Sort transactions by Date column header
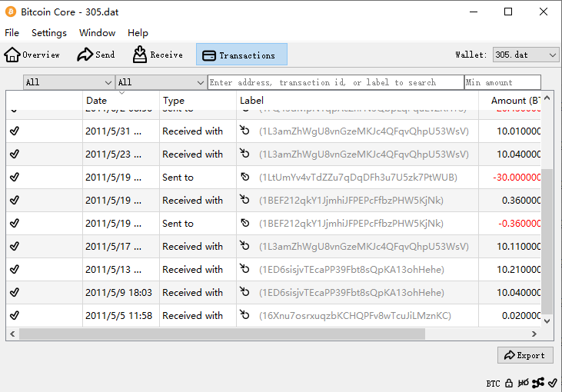 (x=121, y=101)
